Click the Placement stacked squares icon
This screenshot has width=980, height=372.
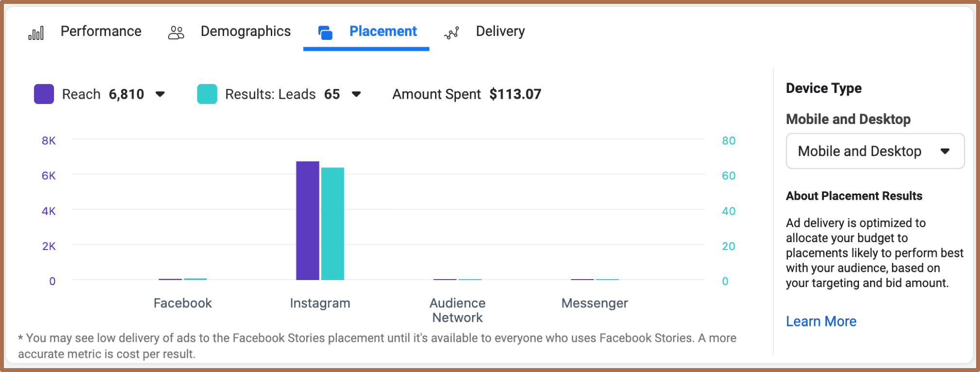325,33
